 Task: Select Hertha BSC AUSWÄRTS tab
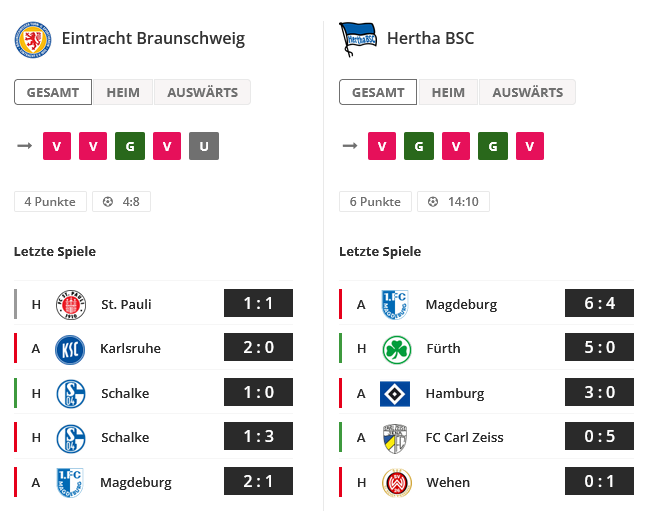point(528,92)
